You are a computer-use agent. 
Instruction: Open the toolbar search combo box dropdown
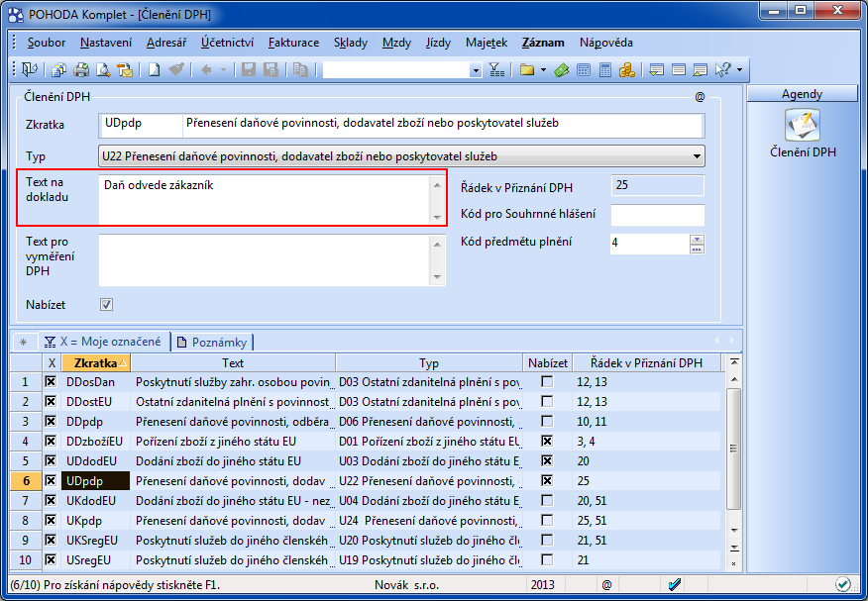point(476,70)
